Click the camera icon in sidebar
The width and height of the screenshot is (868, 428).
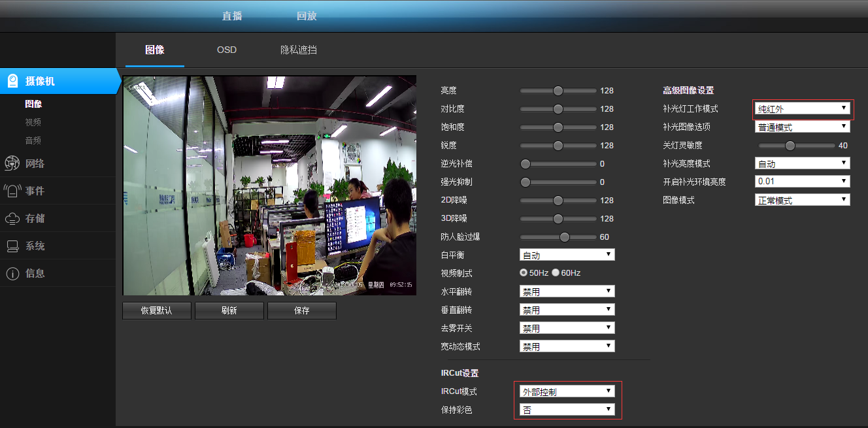pyautogui.click(x=12, y=81)
